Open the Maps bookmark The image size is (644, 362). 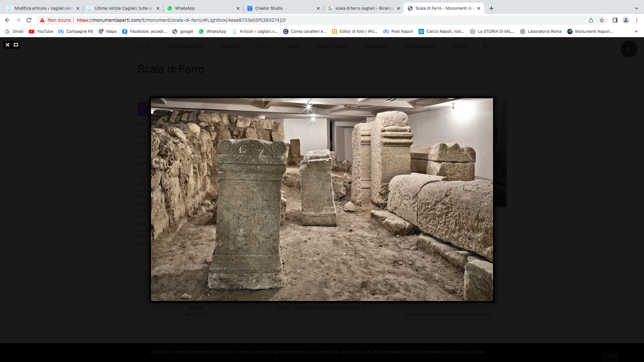(107, 32)
